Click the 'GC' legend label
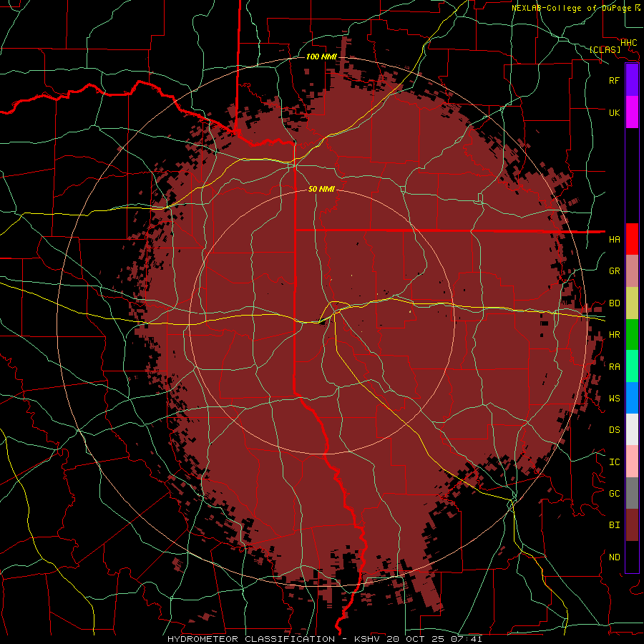 tap(614, 493)
